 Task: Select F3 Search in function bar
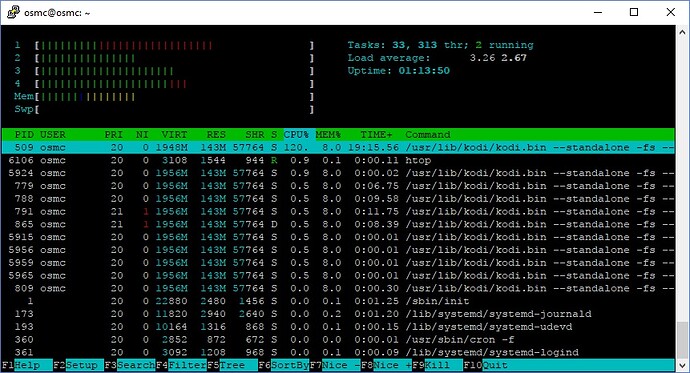point(130,365)
